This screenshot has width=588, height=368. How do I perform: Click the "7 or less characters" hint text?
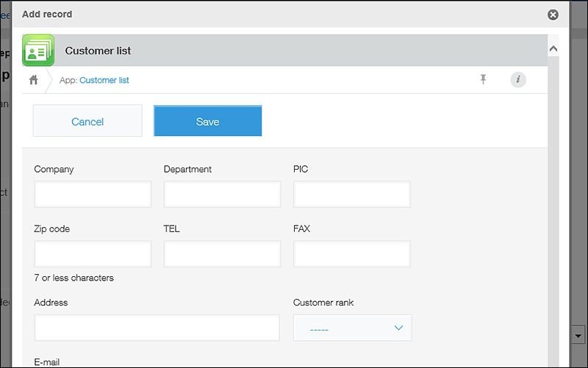pos(74,278)
